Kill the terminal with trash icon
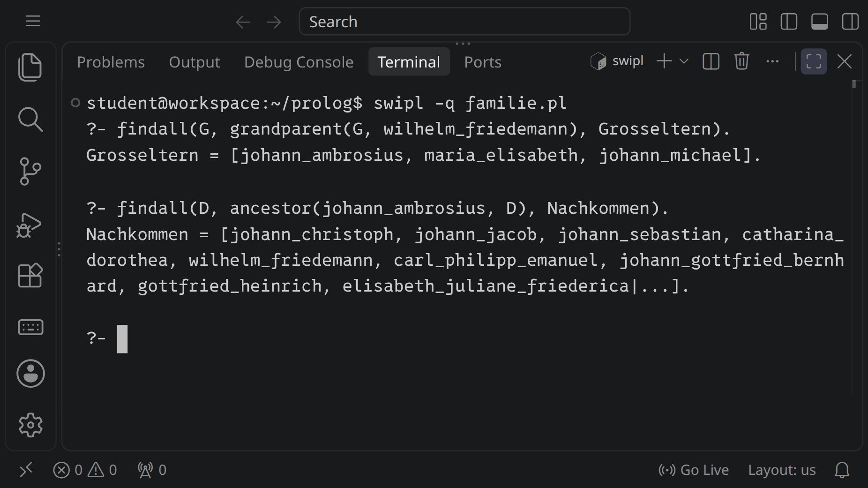The image size is (868, 488). tap(742, 61)
